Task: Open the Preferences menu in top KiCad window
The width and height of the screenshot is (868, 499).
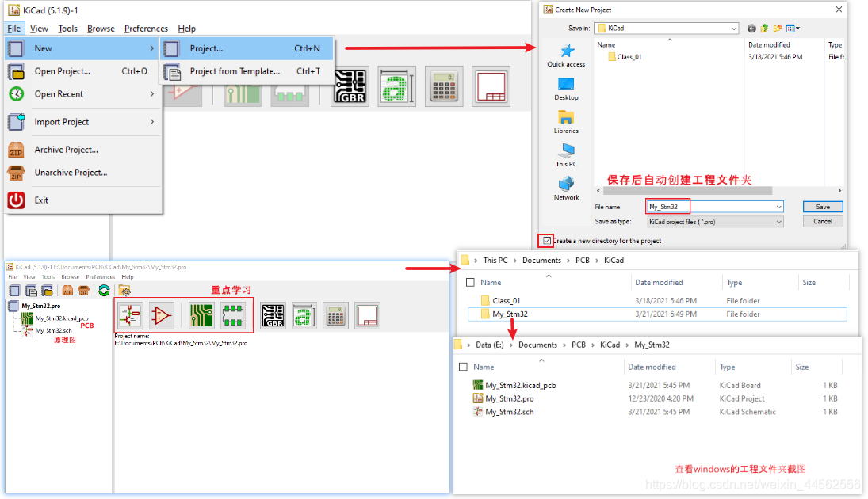Action: tap(146, 29)
